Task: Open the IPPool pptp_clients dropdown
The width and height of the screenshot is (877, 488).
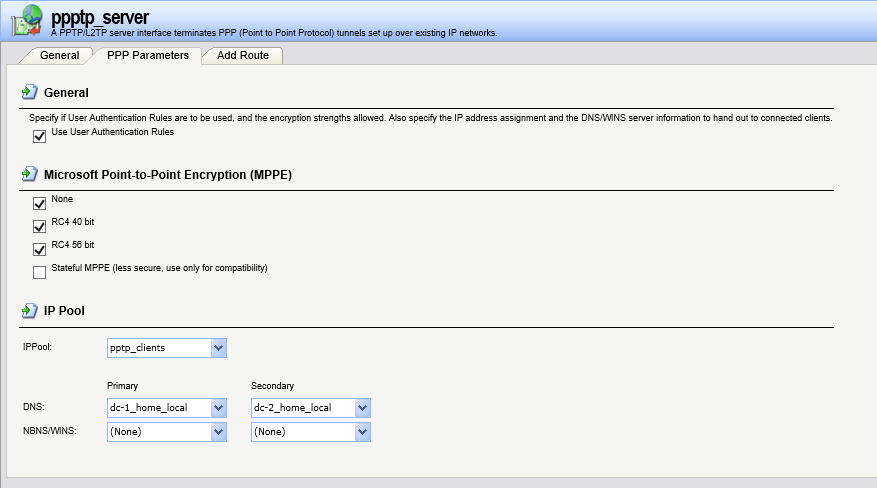Action: pyautogui.click(x=219, y=348)
